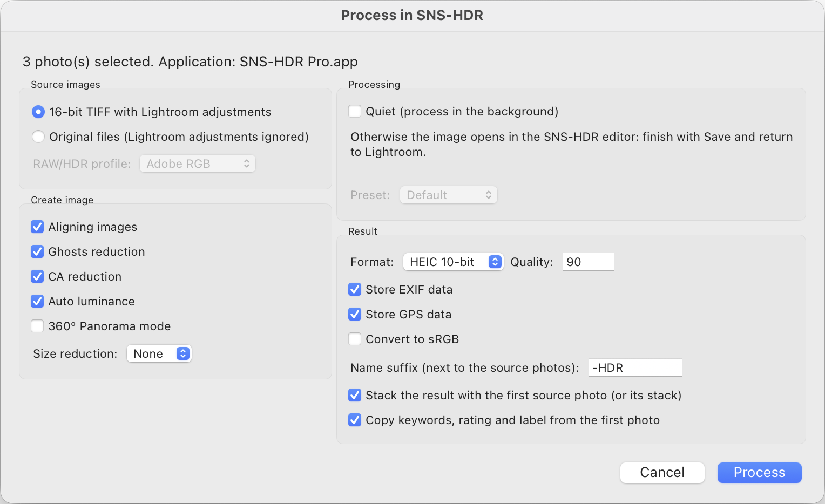Click the 'Process in SNS-HDR' window title
The height and width of the screenshot is (504, 825).
(x=412, y=15)
